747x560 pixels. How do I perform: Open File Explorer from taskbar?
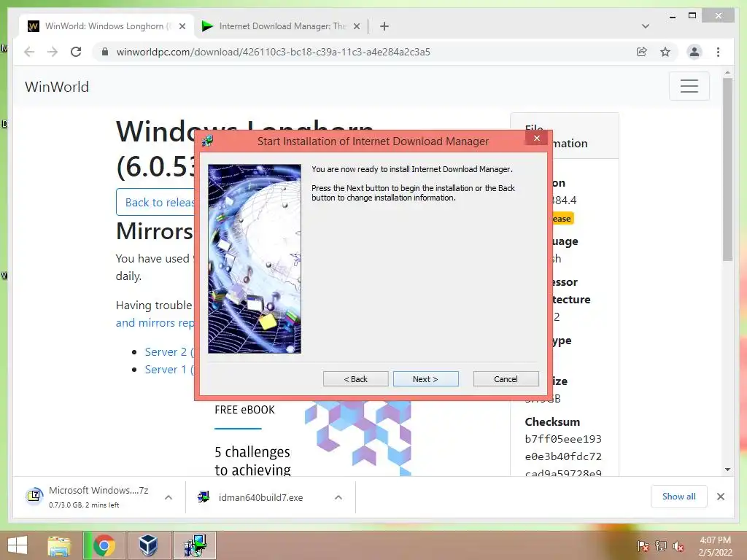tap(58, 545)
